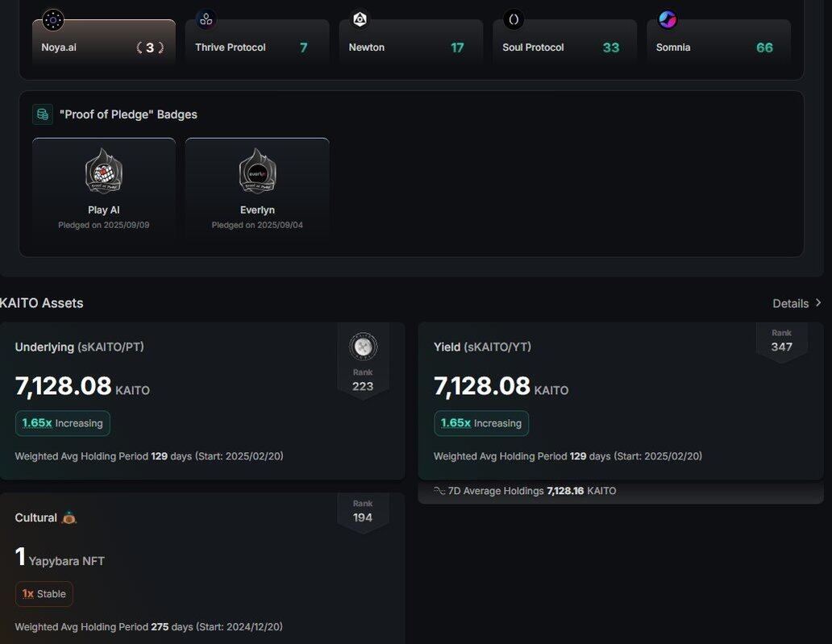The height and width of the screenshot is (644, 832).
Task: Open the Noya.ai ranking card
Action: tap(104, 43)
